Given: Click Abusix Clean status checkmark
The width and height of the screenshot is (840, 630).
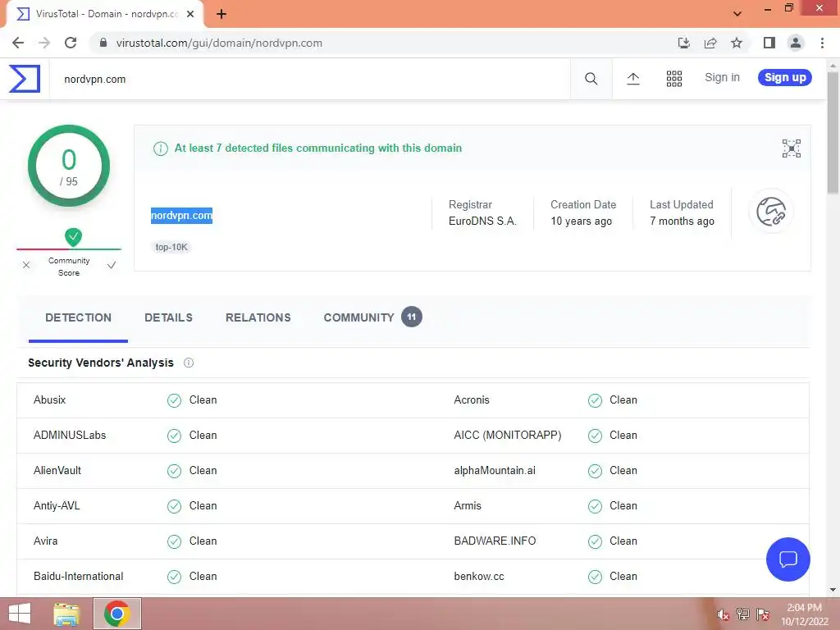Looking at the screenshot, I should [174, 400].
